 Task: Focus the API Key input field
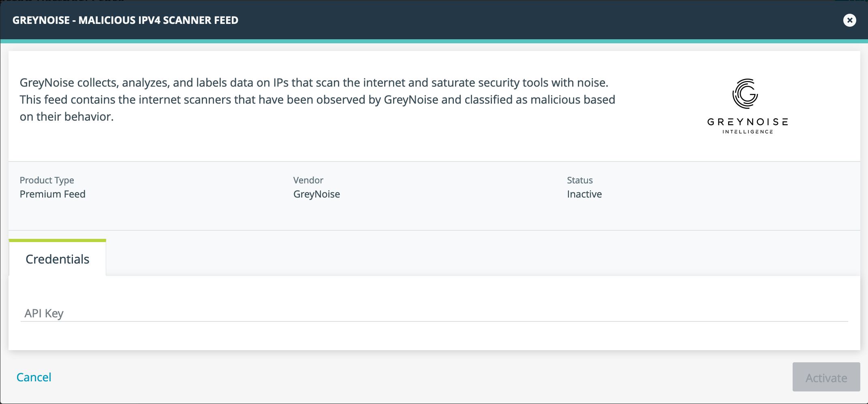pyautogui.click(x=434, y=313)
